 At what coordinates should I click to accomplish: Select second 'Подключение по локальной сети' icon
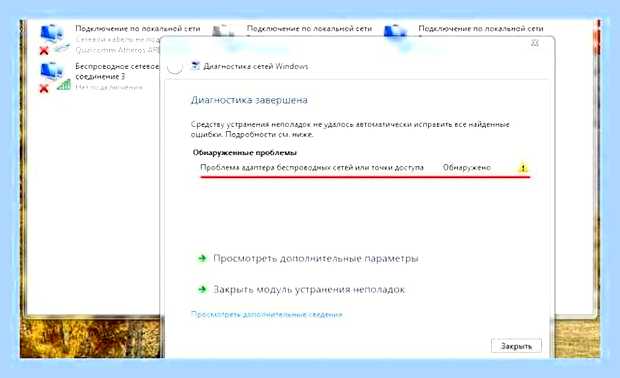click(x=223, y=30)
